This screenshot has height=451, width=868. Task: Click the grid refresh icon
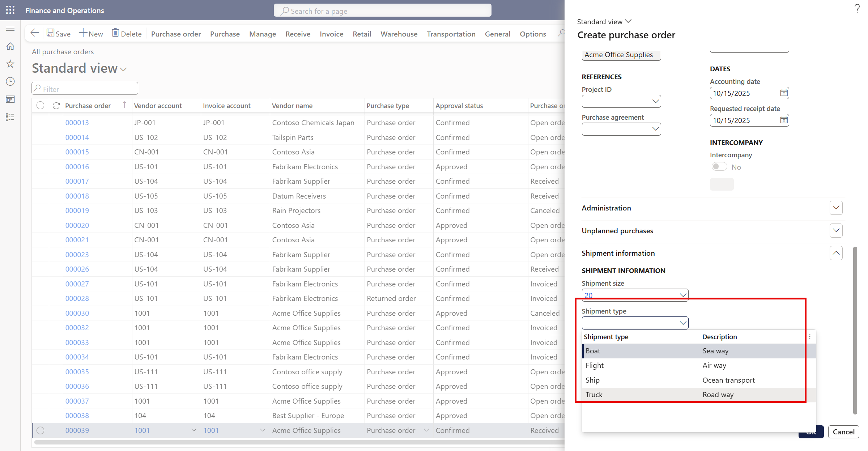(x=56, y=106)
